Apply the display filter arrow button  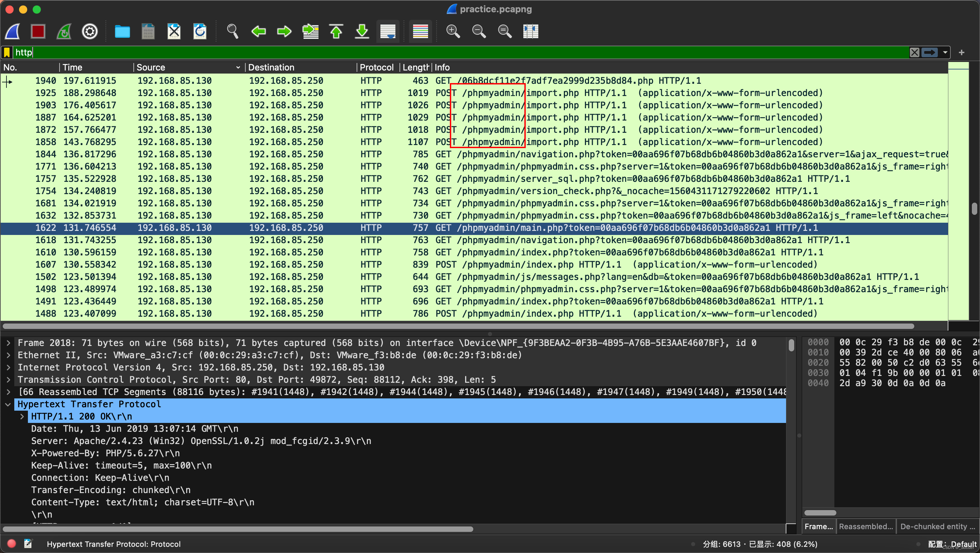930,52
